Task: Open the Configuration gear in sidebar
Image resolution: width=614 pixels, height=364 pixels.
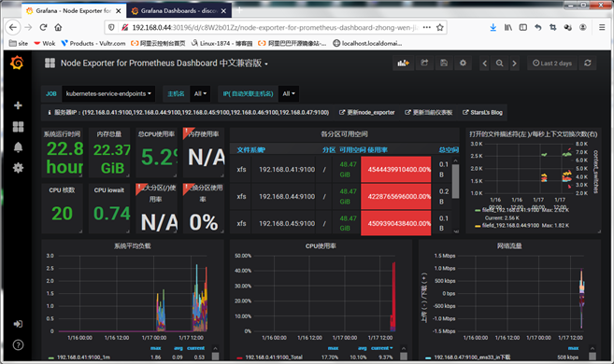Action: tap(18, 168)
